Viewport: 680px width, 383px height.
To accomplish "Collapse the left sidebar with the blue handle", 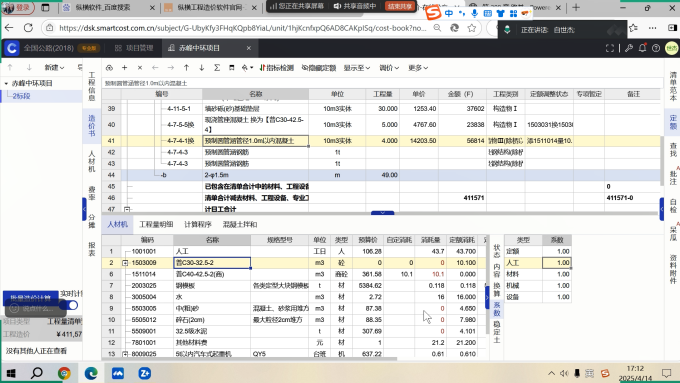I will [84, 209].
